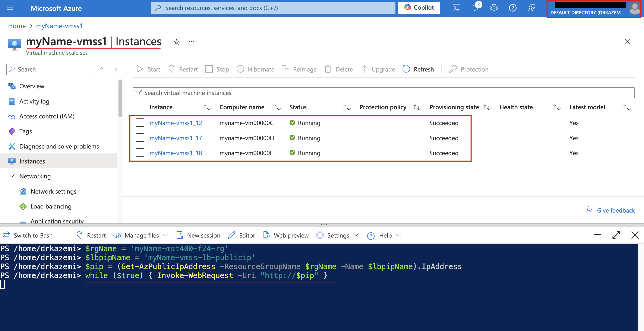Sort by the Health state column
Viewport: 644px width, 331px height.
(x=557, y=107)
